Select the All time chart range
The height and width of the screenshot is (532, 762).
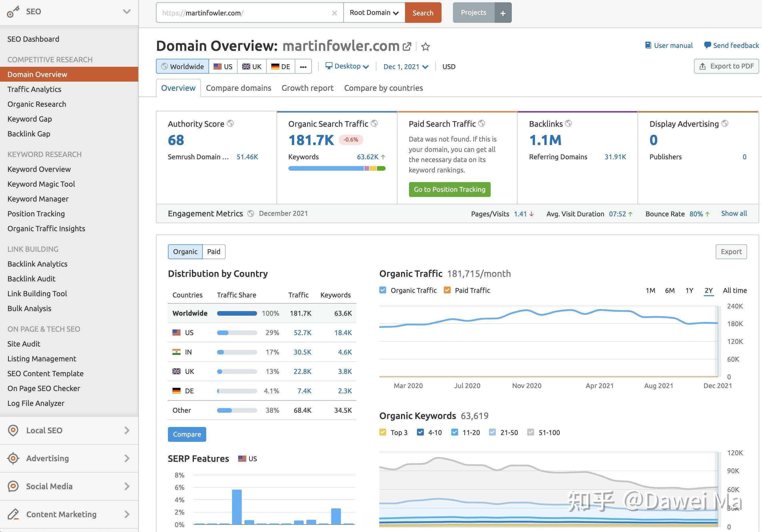coord(735,290)
